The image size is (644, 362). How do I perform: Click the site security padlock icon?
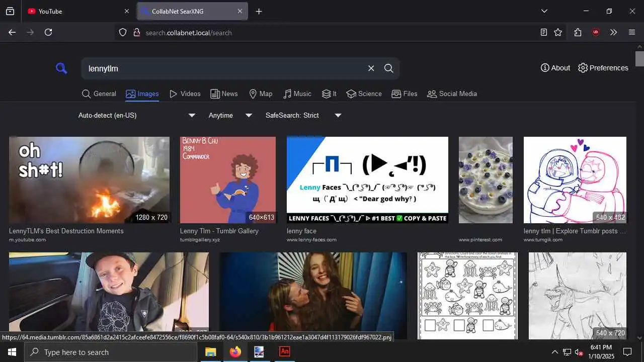coord(136,32)
